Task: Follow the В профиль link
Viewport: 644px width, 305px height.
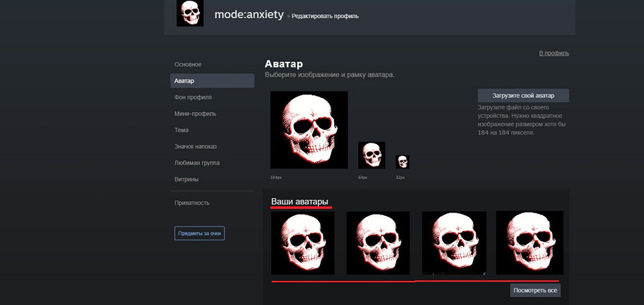Action: tap(553, 53)
